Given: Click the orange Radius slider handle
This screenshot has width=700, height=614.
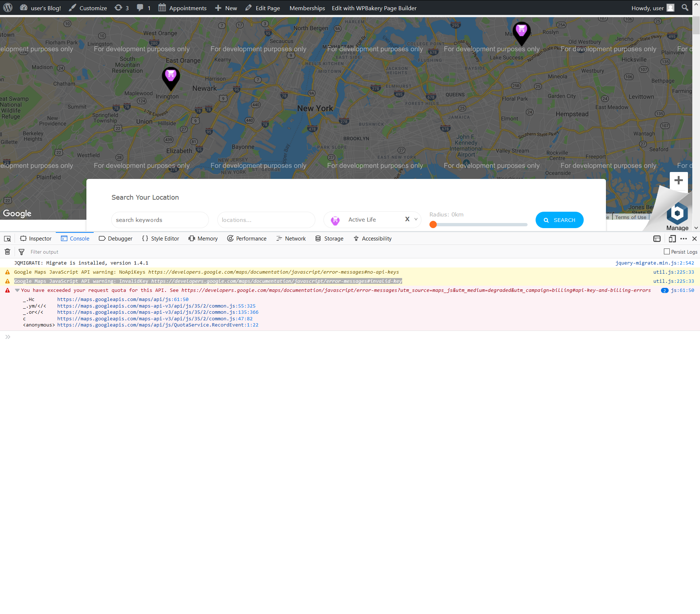Looking at the screenshot, I should tap(433, 225).
